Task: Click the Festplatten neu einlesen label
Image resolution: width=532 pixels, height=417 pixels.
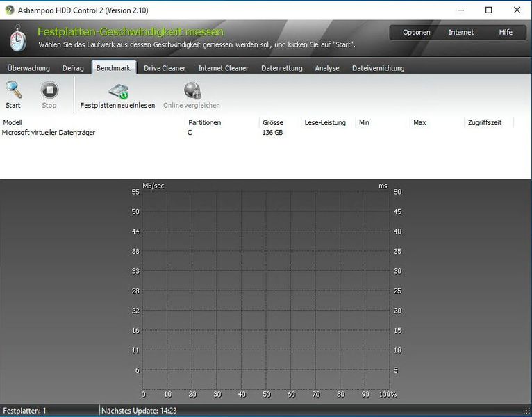Action: 117,105
